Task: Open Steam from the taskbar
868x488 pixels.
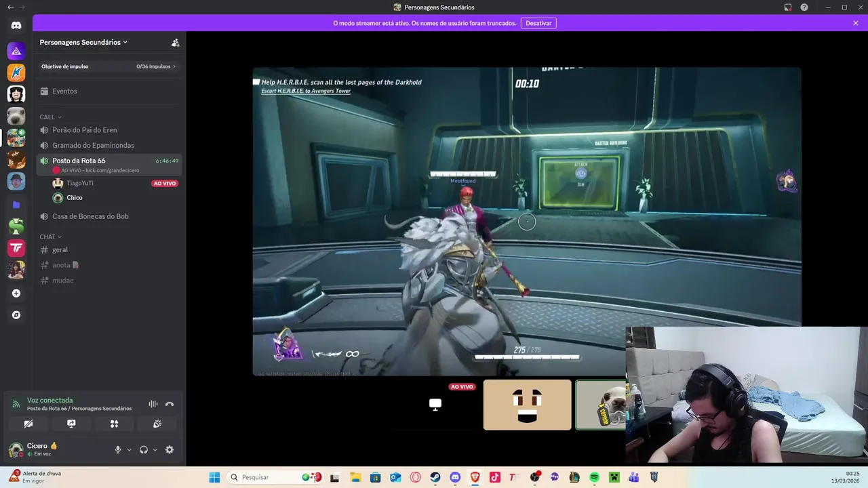Action: [x=435, y=477]
